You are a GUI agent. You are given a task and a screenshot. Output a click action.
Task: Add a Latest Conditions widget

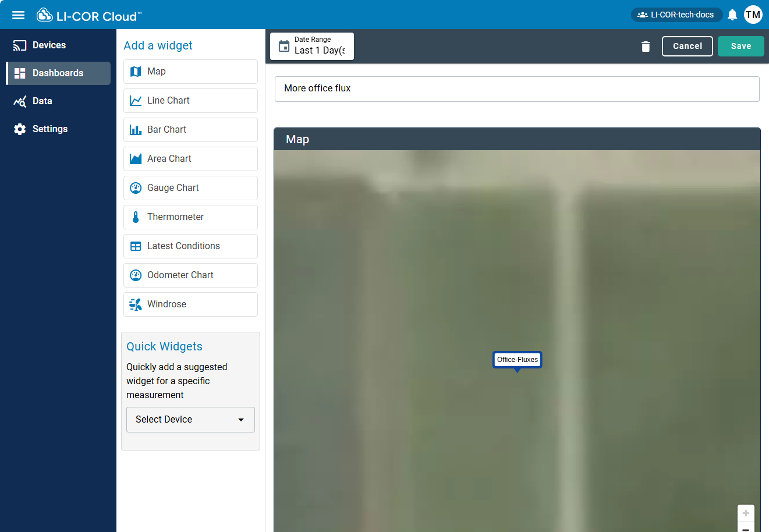190,246
